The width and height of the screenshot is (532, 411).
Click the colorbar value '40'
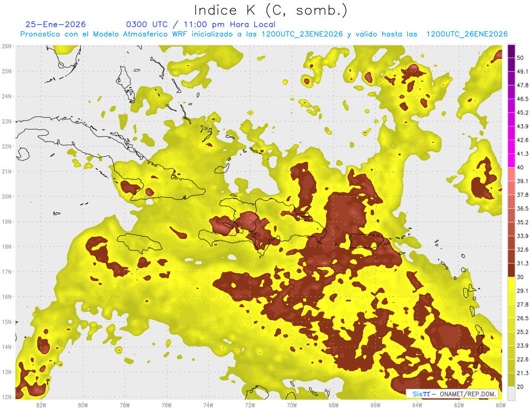click(520, 167)
